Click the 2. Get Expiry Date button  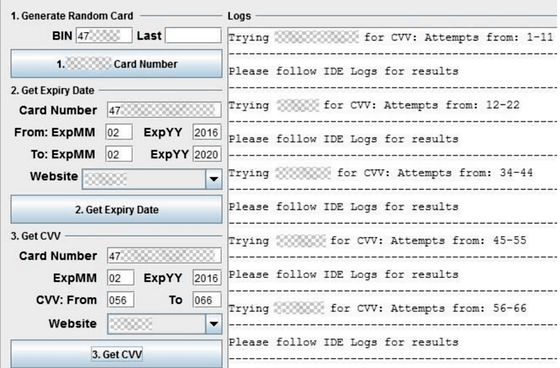[116, 209]
